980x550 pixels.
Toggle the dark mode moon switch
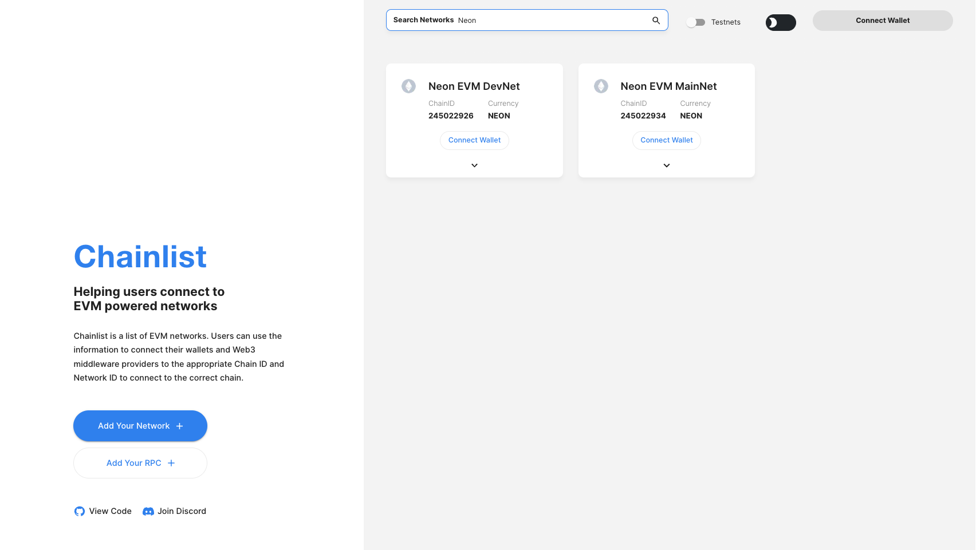pyautogui.click(x=781, y=22)
